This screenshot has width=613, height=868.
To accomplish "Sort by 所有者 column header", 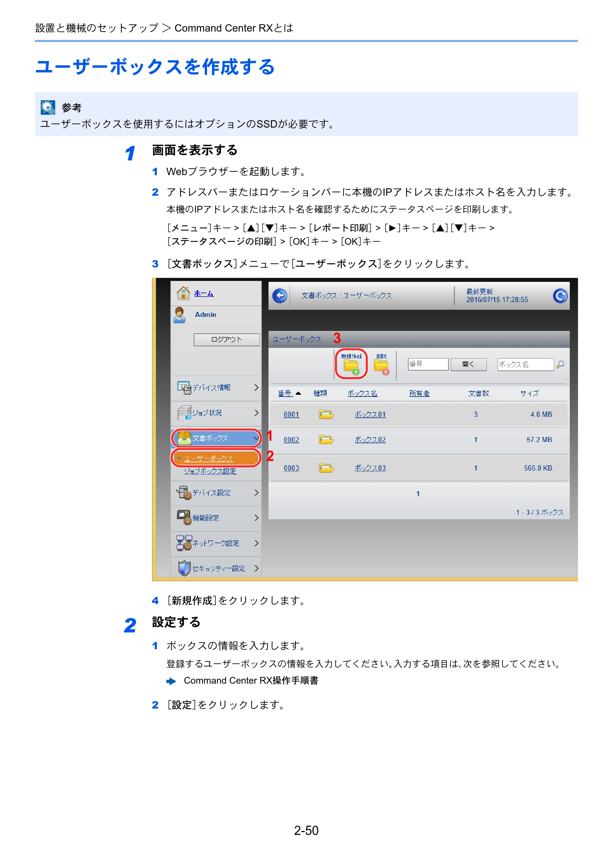I will pos(420,393).
